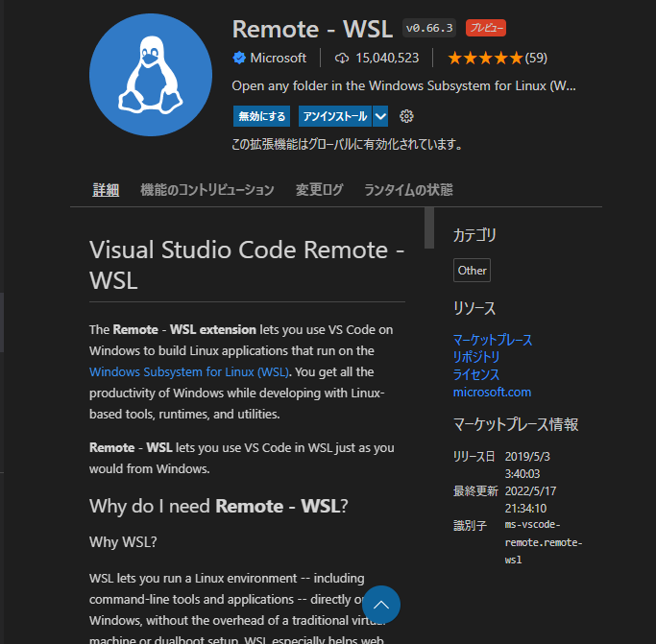
Task: Click the scroll-to-top arrow button
Action: click(x=381, y=605)
